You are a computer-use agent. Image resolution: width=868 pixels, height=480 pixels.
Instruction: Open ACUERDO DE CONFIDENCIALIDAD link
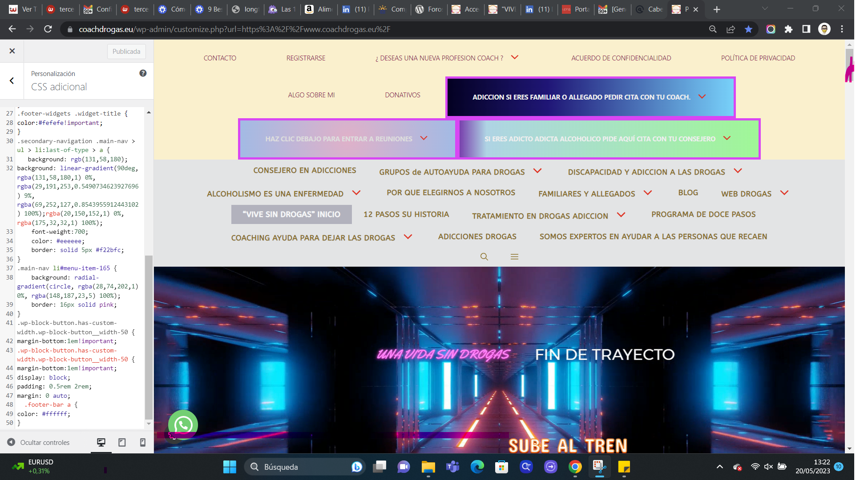click(x=621, y=58)
